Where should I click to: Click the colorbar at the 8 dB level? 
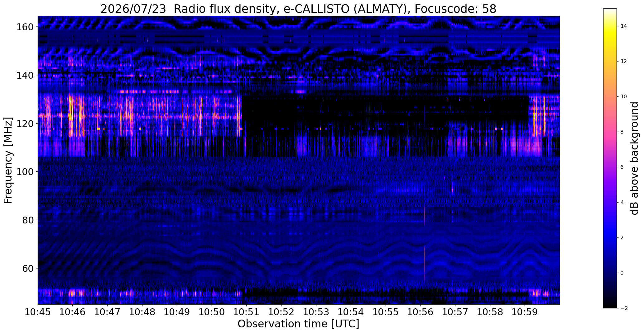[610, 132]
